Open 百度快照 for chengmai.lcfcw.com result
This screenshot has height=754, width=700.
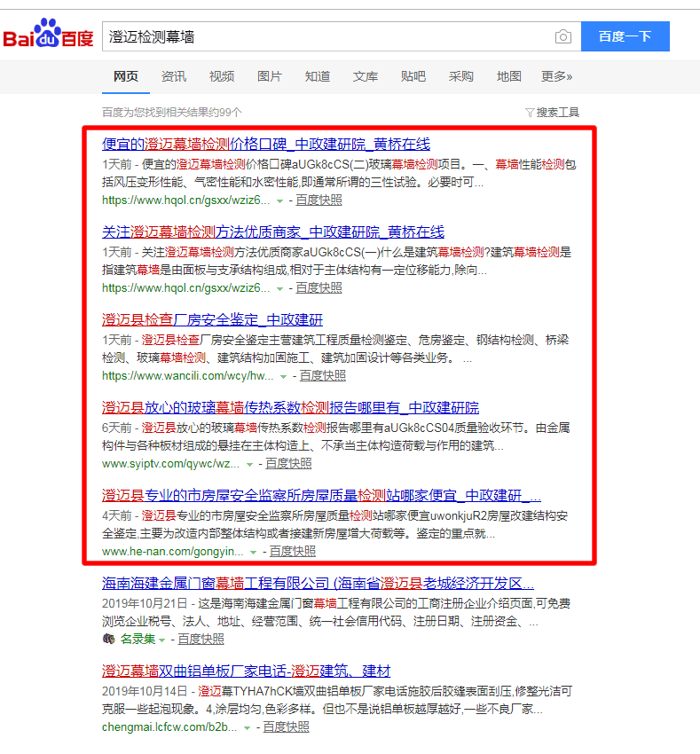[286, 727]
